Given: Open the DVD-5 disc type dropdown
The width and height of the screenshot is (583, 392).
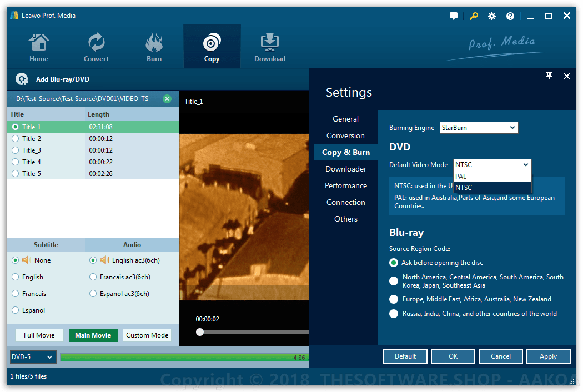Looking at the screenshot, I should point(33,357).
